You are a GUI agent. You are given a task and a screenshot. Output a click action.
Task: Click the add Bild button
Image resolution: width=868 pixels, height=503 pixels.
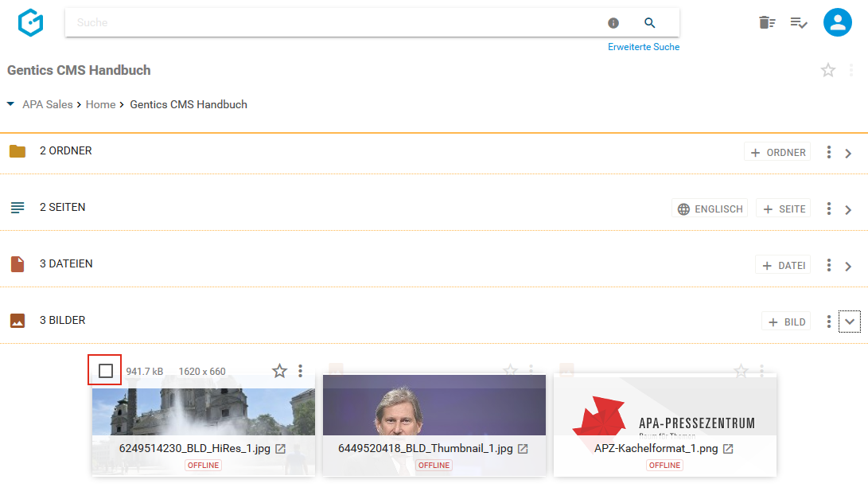(x=786, y=322)
